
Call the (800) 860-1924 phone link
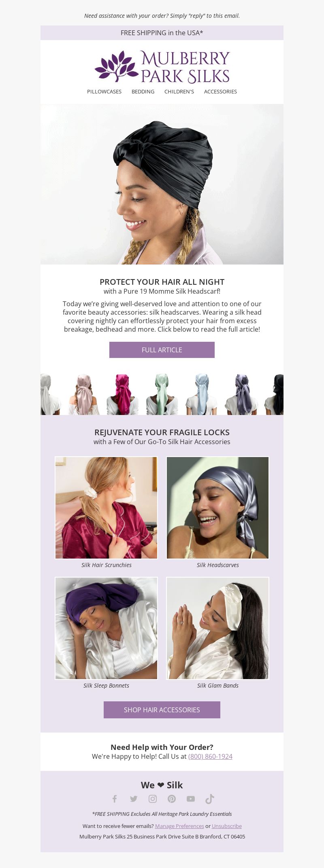210,756
